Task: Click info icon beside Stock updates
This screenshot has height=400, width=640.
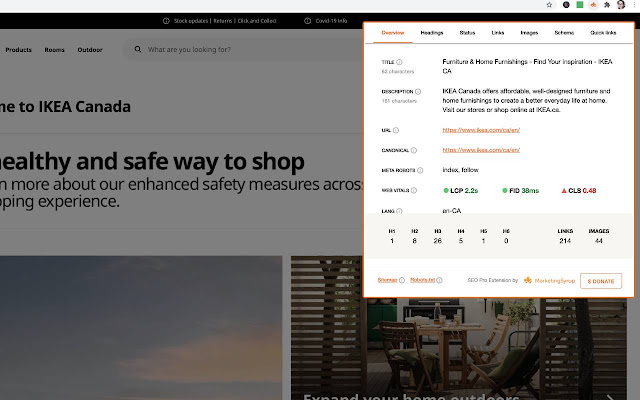Action: 166,21
